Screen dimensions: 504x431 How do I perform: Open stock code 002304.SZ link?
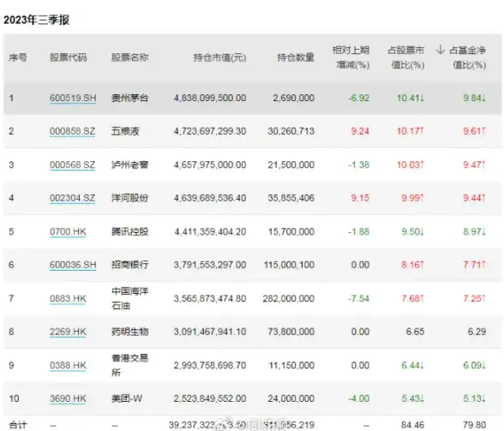tap(72, 198)
